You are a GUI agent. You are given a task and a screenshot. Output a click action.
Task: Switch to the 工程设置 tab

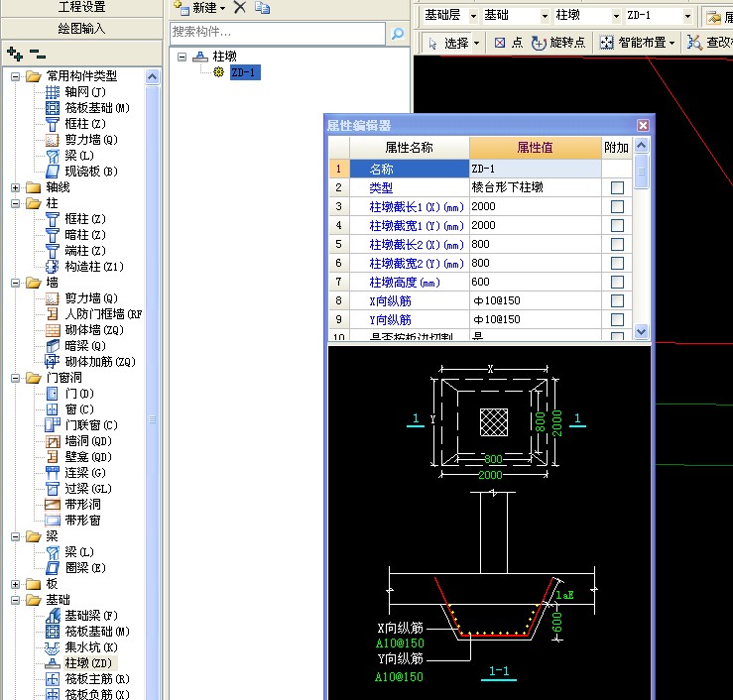81,8
